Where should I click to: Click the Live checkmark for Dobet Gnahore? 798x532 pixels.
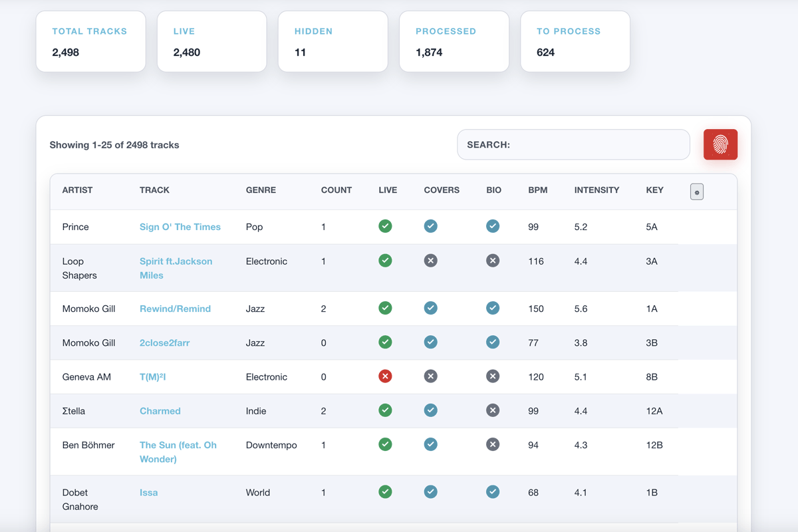click(385, 492)
